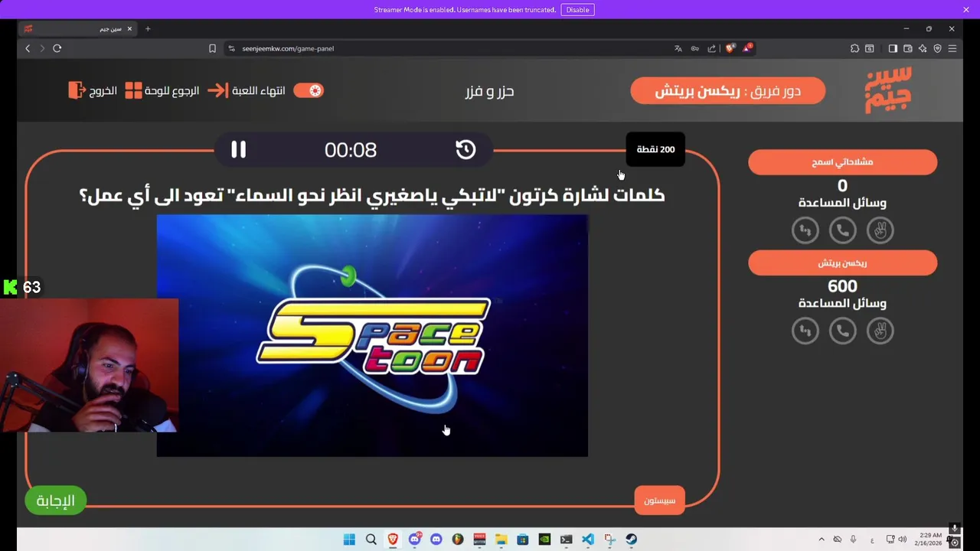Image resolution: width=980 pixels, height=551 pixels.
Task: Open the Brave Wallet icon
Action: click(x=907, y=48)
